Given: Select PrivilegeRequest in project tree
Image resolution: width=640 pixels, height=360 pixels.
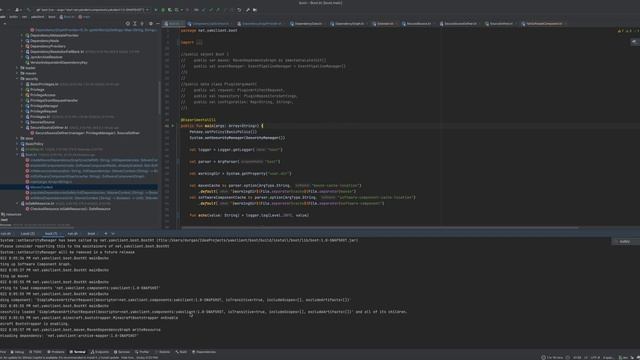Looking at the screenshot, I should click(x=43, y=111).
